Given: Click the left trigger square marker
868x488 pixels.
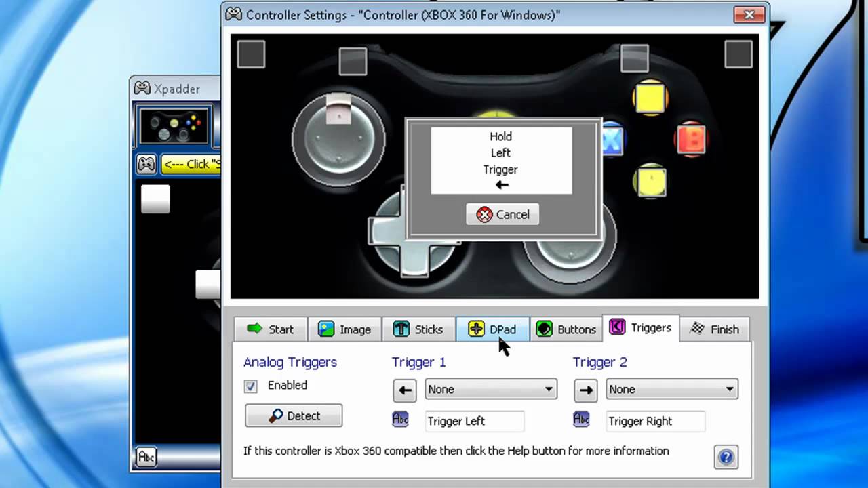Looking at the screenshot, I should click(x=251, y=54).
